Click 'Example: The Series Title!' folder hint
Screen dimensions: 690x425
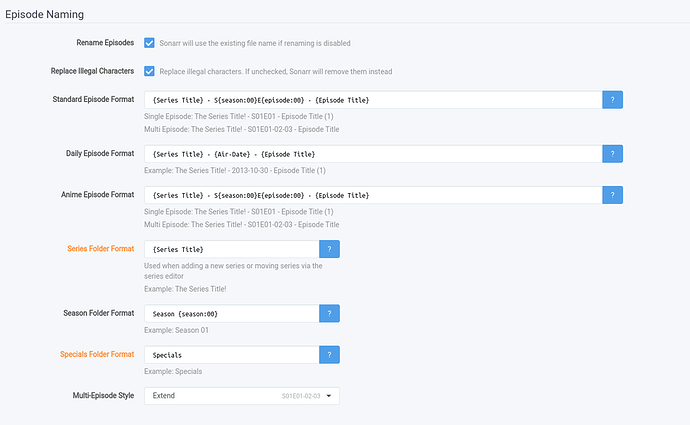pyautogui.click(x=185, y=289)
